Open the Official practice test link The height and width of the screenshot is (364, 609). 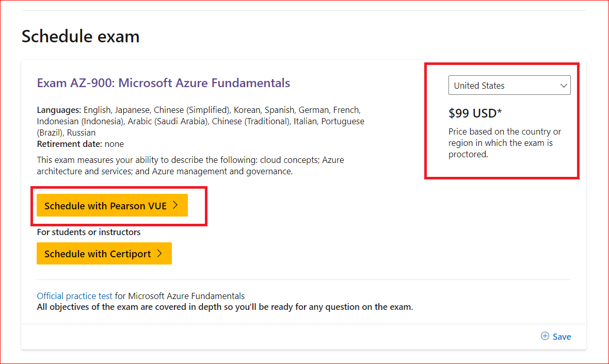coord(74,296)
